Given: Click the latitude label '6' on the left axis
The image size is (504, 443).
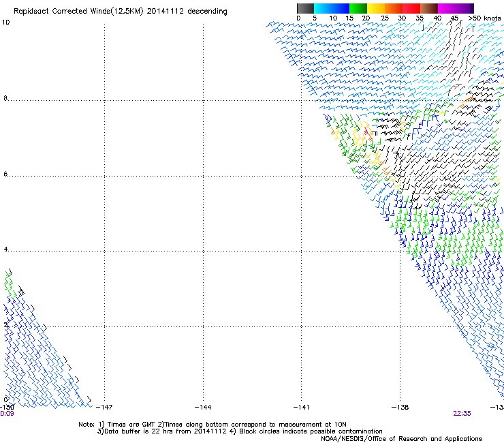Looking at the screenshot, I should 5,174.
